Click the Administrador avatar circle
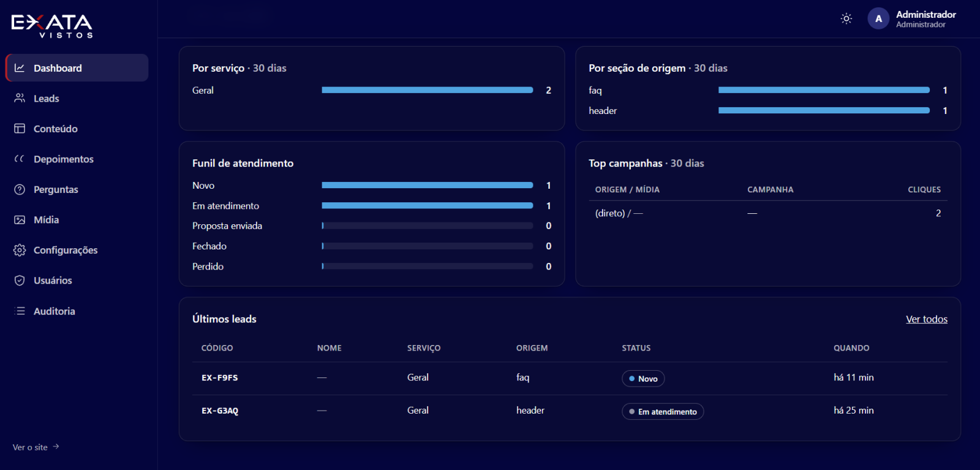This screenshot has width=980, height=470. [x=878, y=18]
